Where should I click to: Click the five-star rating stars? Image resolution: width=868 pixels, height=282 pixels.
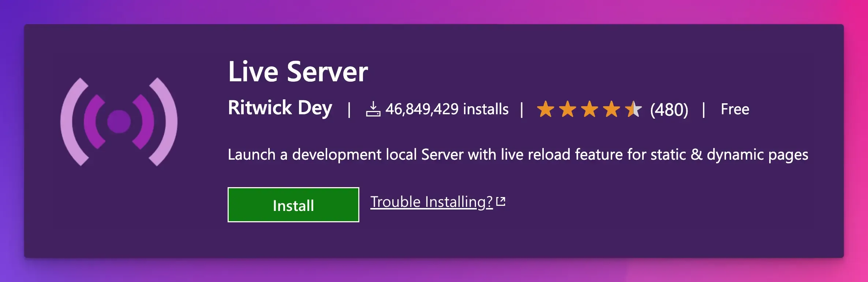(x=589, y=109)
